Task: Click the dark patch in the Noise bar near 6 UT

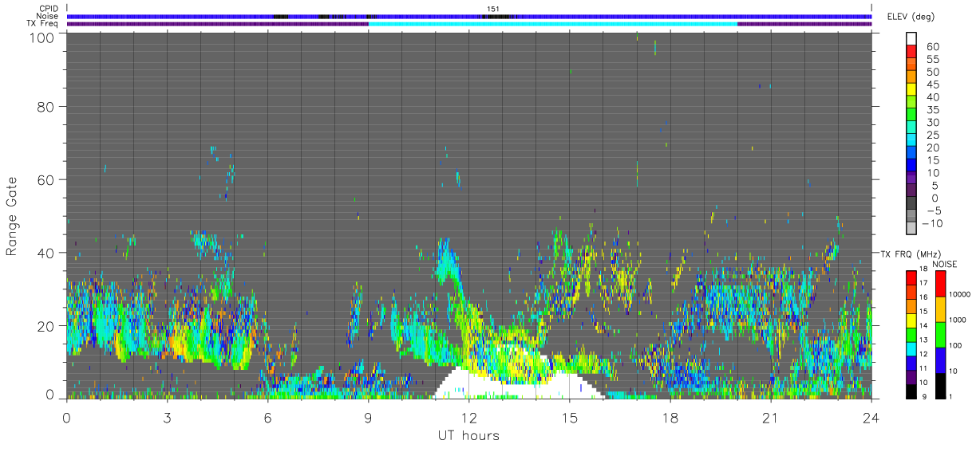Action: 281,16
